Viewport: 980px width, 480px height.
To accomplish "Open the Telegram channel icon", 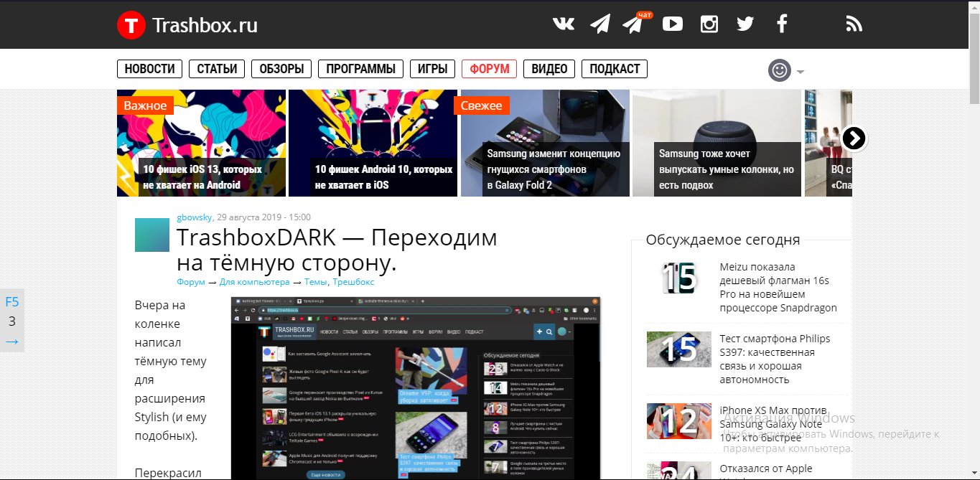I will [599, 24].
